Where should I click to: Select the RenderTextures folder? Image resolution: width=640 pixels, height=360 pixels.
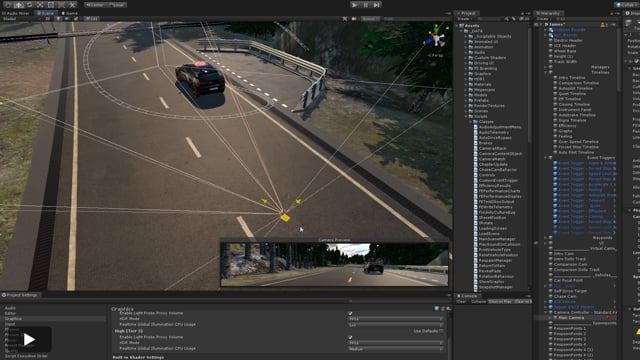point(487,106)
